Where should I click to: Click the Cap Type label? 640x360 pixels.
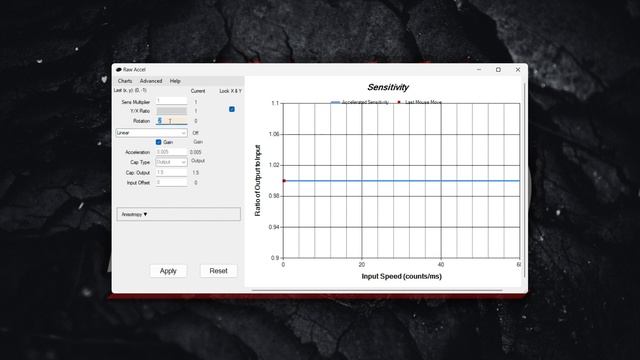coord(140,162)
